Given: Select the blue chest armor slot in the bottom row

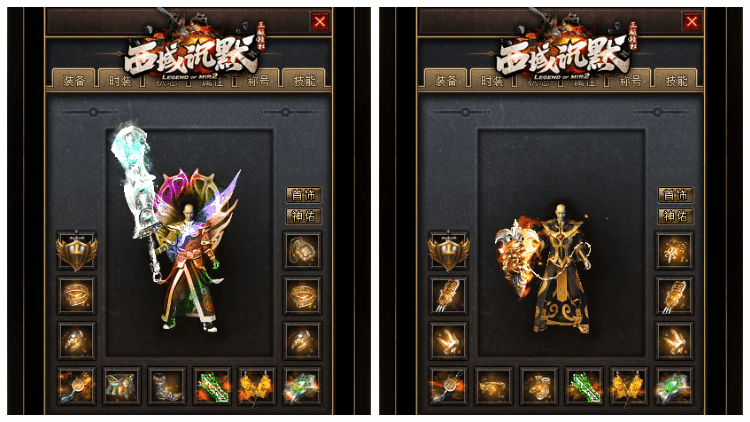Looking at the screenshot, I should [x=122, y=386].
